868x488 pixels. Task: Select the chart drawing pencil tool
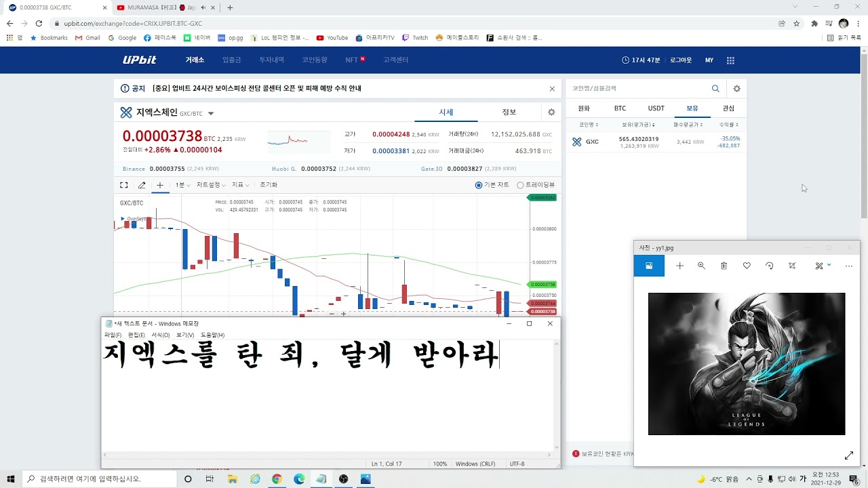pos(142,185)
